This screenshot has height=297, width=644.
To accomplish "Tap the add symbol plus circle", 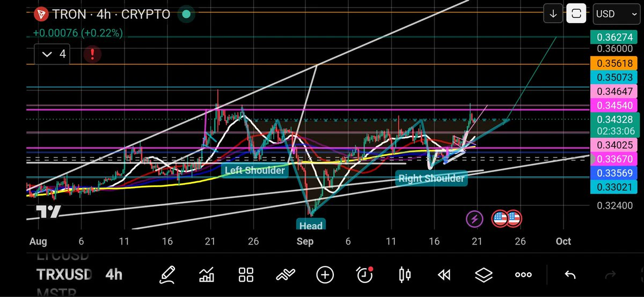I will [x=325, y=275].
